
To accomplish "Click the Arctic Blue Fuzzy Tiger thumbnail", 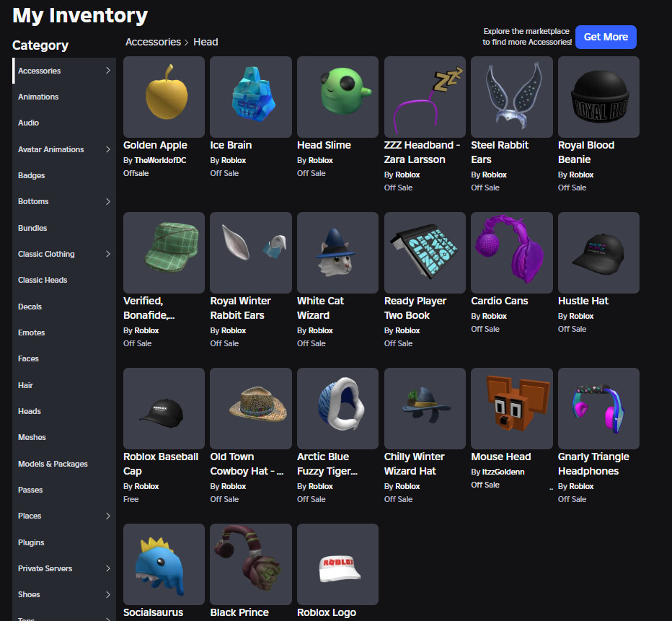I will coord(337,408).
